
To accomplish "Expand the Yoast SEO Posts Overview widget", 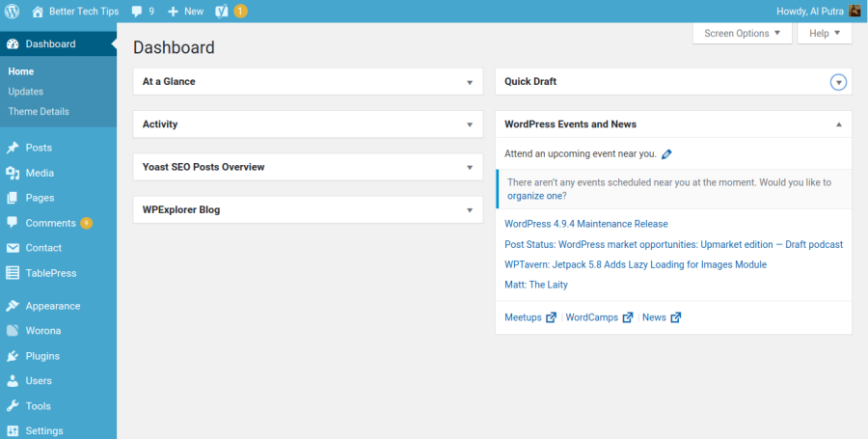I will click(x=470, y=167).
